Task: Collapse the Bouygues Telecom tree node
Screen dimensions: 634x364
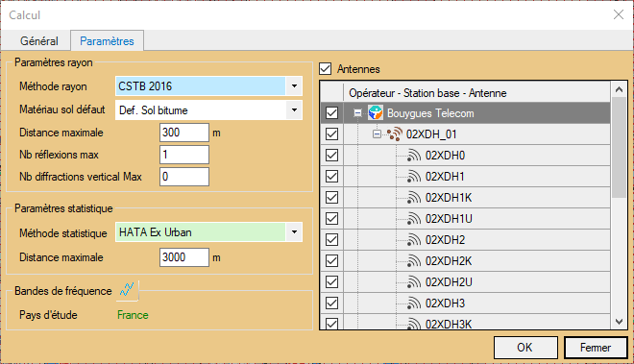Action: tap(358, 112)
